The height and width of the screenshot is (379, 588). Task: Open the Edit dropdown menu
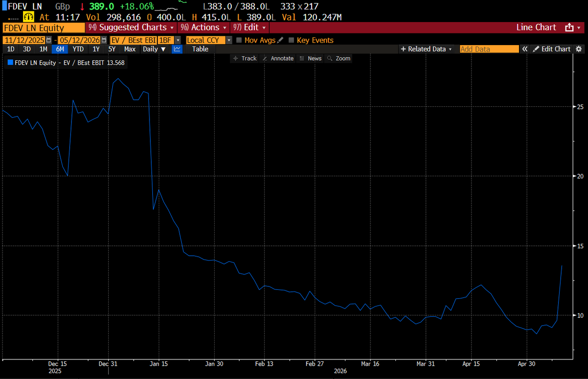249,28
